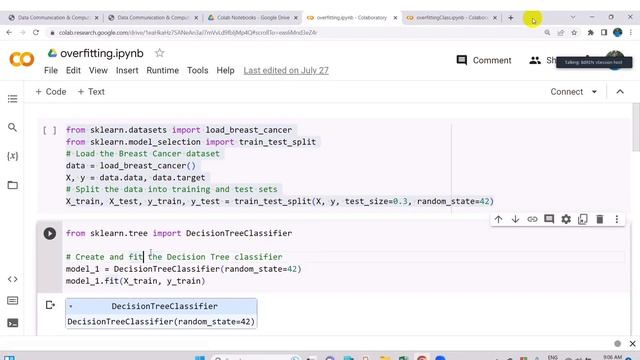Open the tab search dropdown chevron
Viewport: 640px width, 360px height.
point(573,18)
